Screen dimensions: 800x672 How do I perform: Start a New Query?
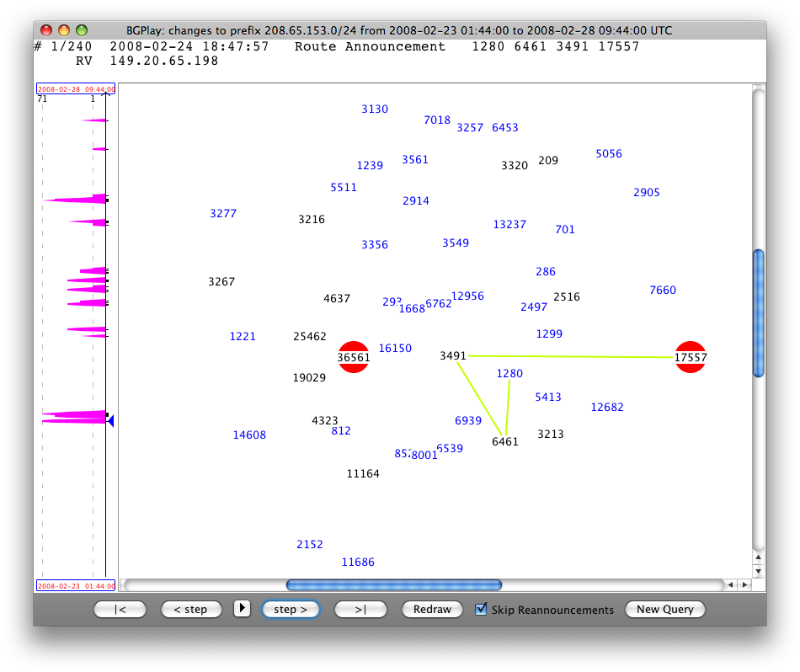point(664,609)
